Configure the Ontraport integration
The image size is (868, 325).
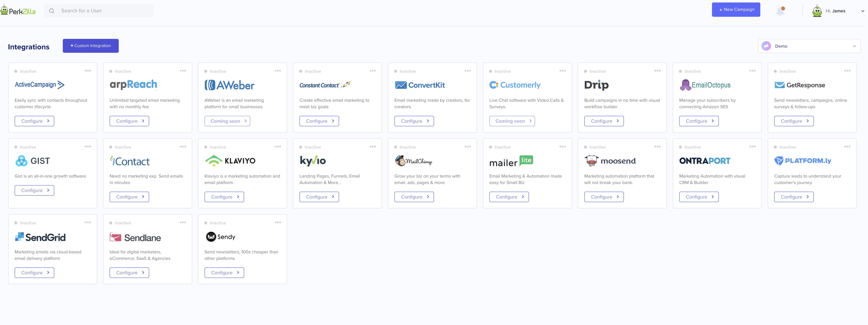pos(699,197)
